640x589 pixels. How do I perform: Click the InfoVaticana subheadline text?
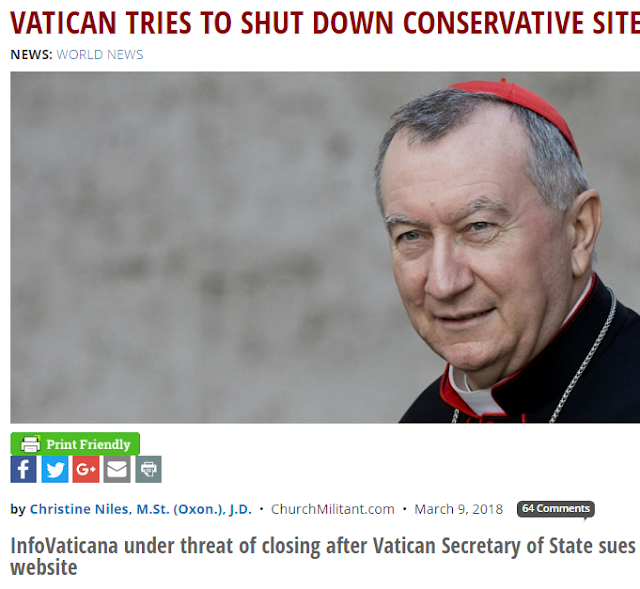pyautogui.click(x=323, y=556)
